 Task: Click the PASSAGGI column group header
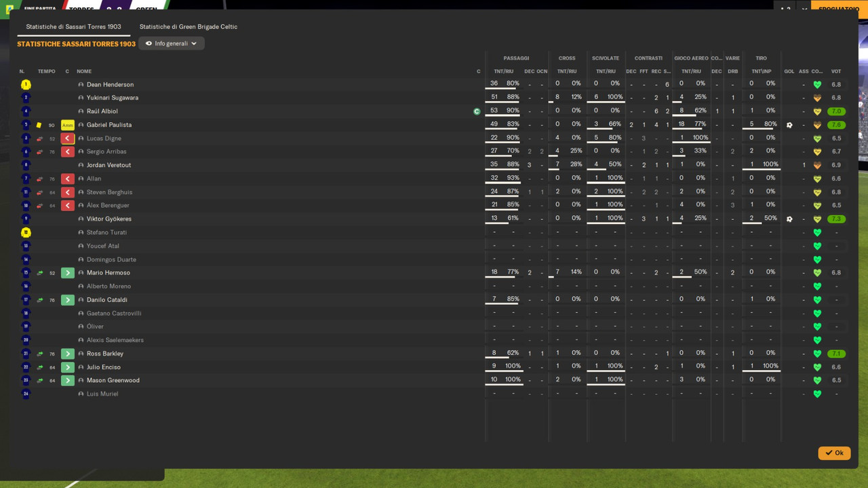coord(516,58)
